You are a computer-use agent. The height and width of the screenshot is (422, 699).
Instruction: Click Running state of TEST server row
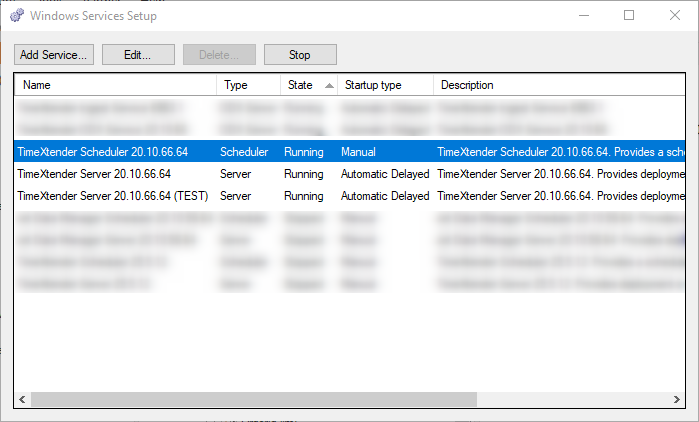(x=304, y=196)
